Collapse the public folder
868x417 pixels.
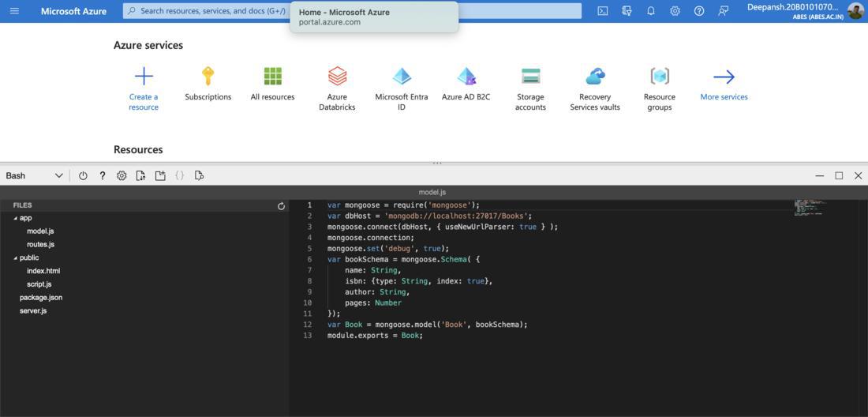16,258
